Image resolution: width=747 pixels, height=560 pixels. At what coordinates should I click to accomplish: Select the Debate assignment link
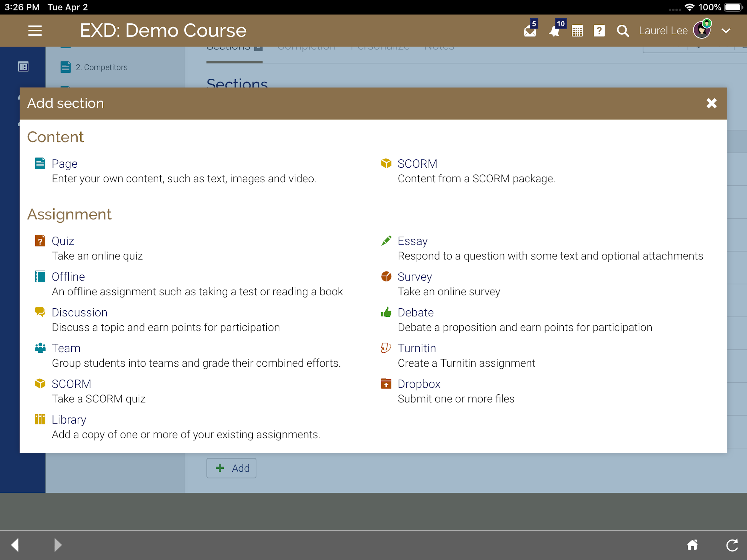coord(416,313)
